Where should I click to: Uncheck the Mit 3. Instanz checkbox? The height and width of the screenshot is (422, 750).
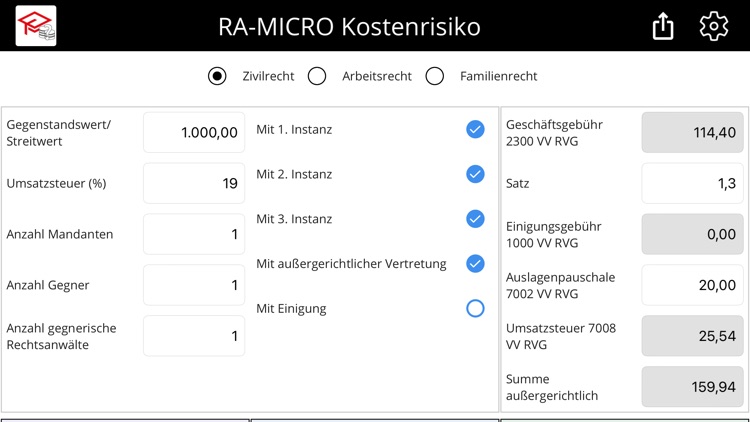click(x=475, y=219)
